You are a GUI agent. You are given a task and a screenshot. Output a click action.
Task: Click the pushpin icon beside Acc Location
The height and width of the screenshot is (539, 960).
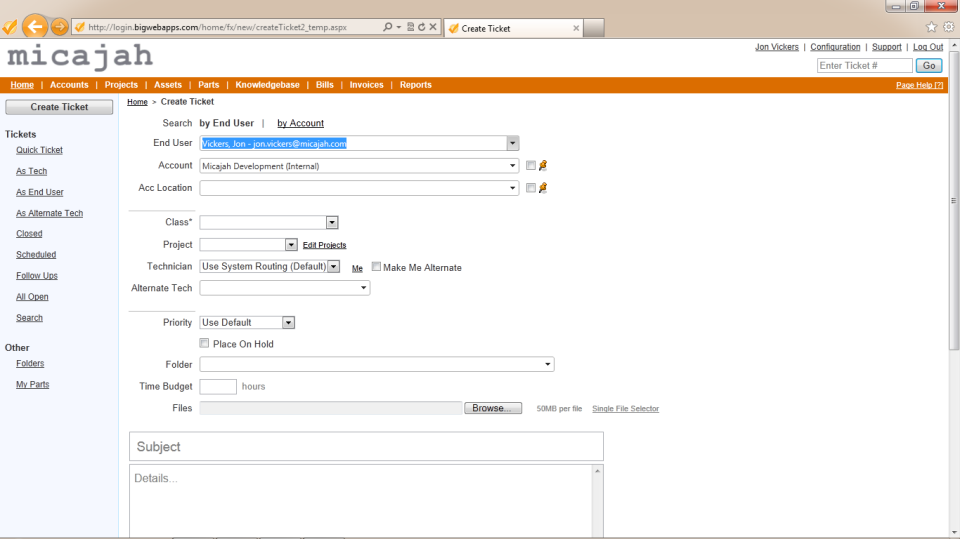(543, 188)
